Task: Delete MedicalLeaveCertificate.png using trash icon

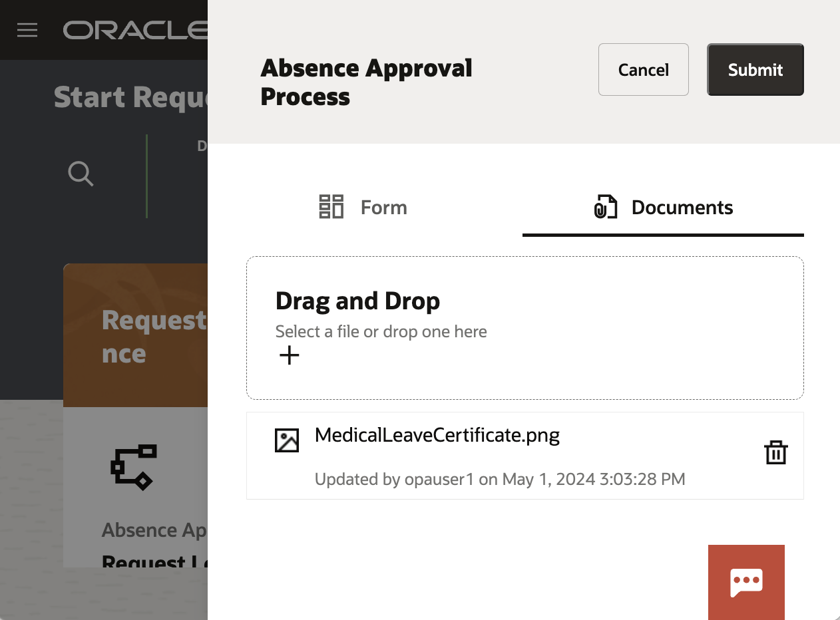Action: (x=775, y=452)
